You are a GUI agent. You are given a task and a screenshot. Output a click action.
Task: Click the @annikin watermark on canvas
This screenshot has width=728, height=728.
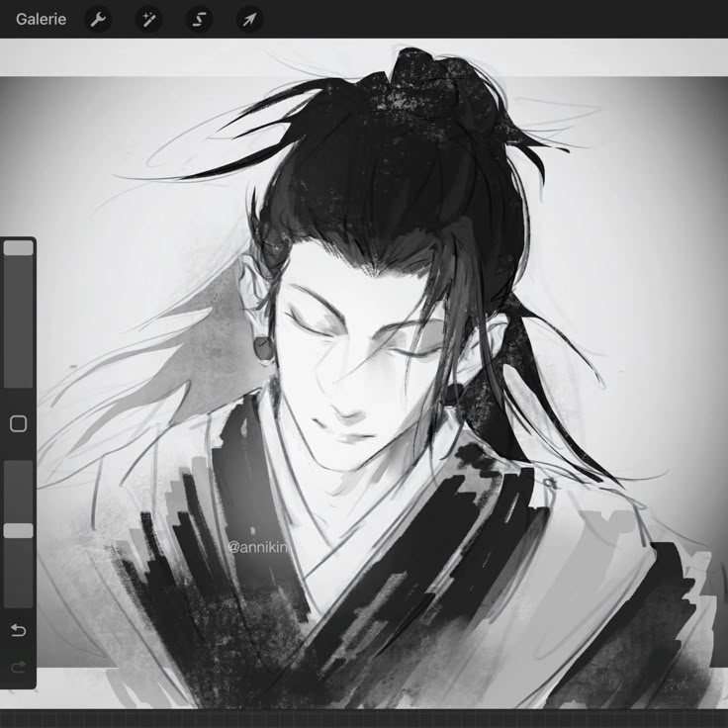coord(261,546)
